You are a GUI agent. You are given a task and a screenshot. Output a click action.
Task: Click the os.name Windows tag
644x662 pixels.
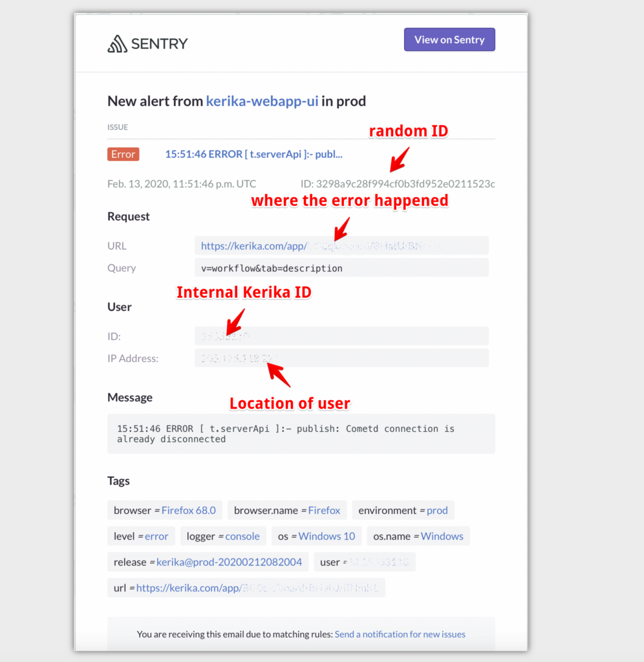[x=418, y=536]
